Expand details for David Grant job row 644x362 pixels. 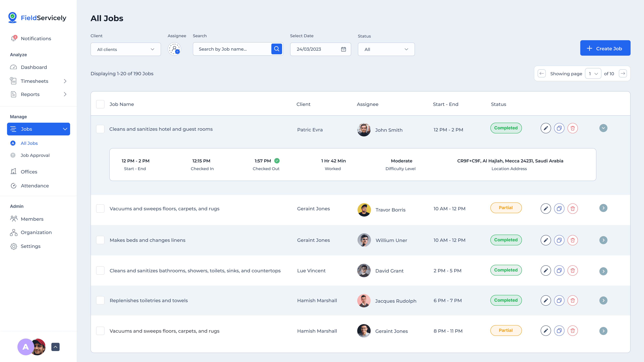pos(603,271)
